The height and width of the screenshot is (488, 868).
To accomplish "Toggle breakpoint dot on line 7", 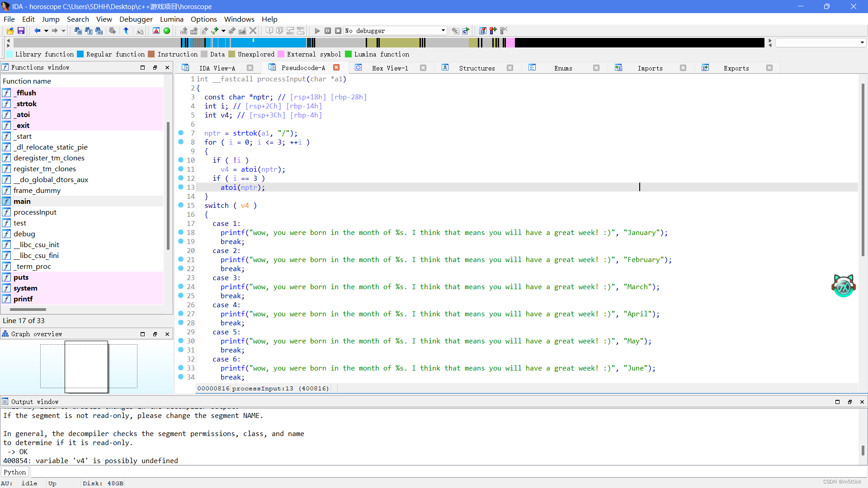I will (181, 133).
